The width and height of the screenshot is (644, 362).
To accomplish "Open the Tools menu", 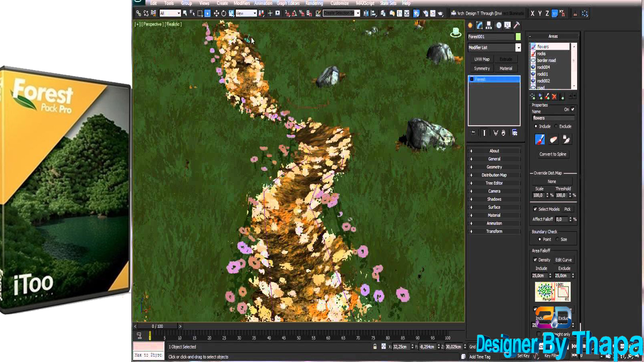I will coord(169,3).
